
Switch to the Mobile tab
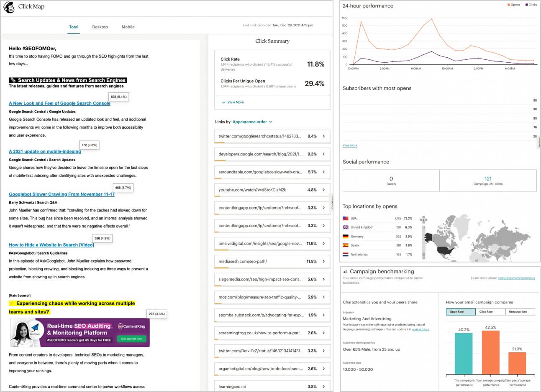click(x=128, y=27)
